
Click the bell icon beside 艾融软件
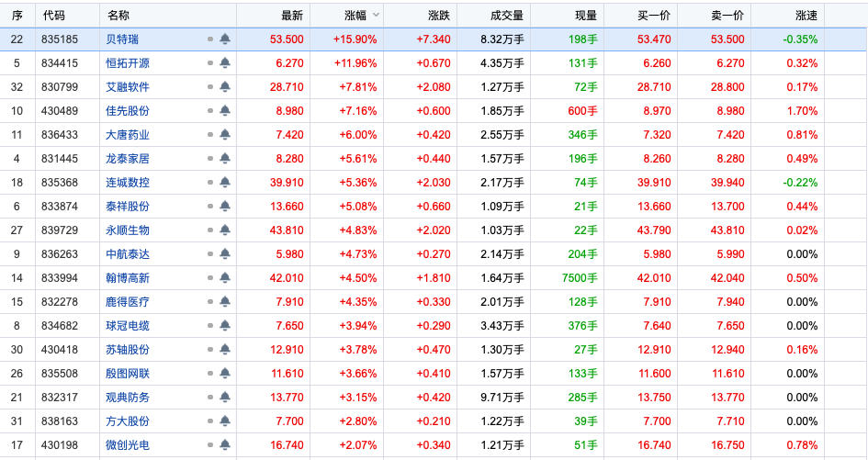225,87
